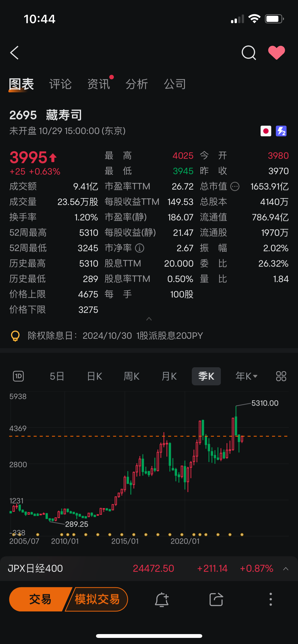298x644 pixels.
Task: Open the three-dot more options menu
Action: point(271,599)
